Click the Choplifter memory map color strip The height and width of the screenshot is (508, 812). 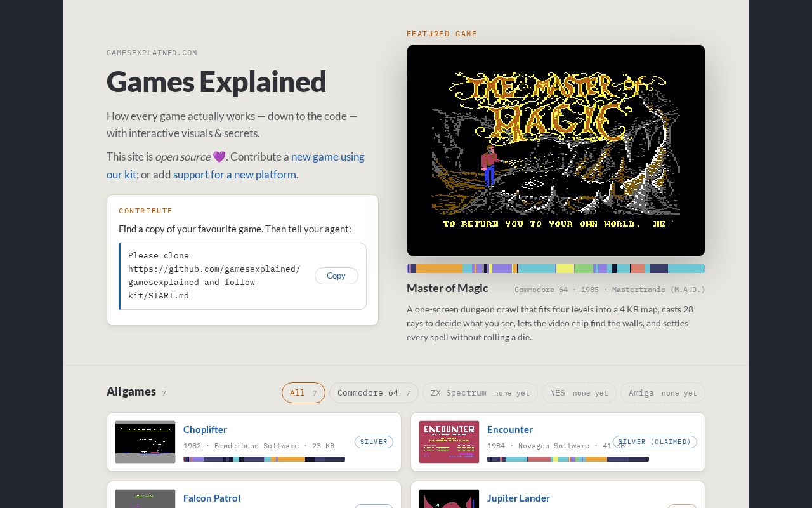(x=264, y=459)
